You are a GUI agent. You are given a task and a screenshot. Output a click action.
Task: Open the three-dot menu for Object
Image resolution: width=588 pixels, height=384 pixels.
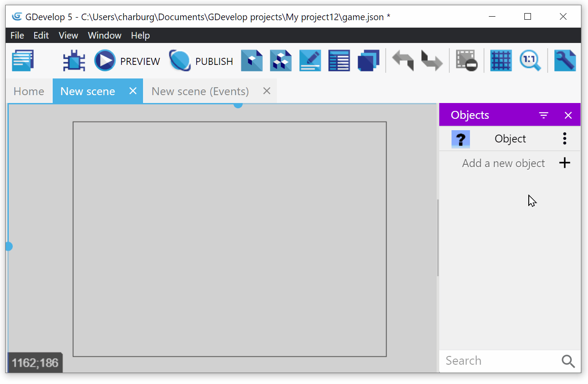[x=565, y=139]
